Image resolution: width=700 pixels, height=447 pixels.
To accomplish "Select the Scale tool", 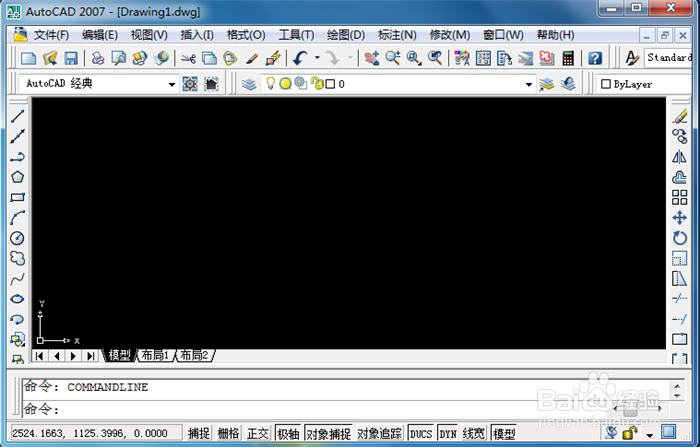I will click(680, 259).
